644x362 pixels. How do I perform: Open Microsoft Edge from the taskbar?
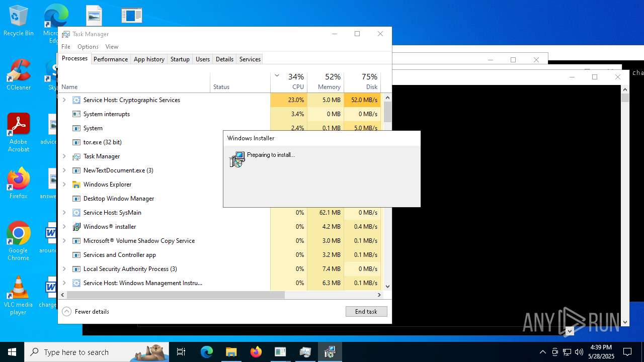tap(207, 352)
